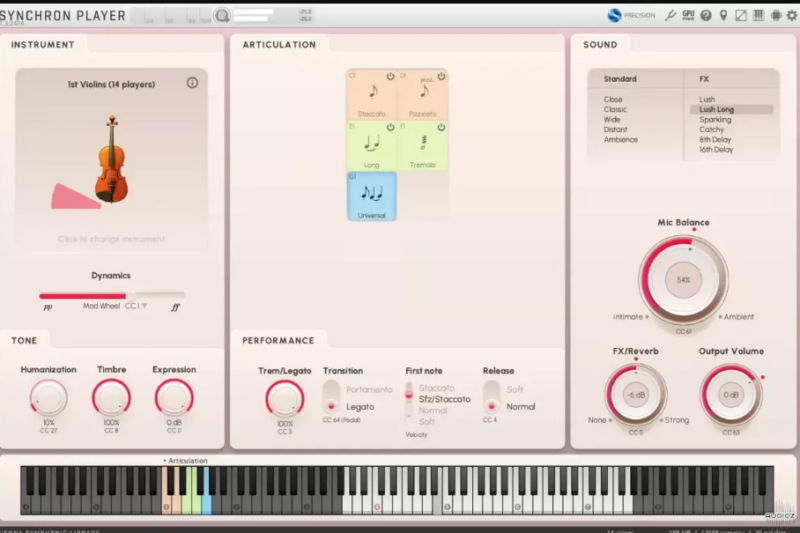Open the CPU chip icon in toolbar

click(776, 15)
